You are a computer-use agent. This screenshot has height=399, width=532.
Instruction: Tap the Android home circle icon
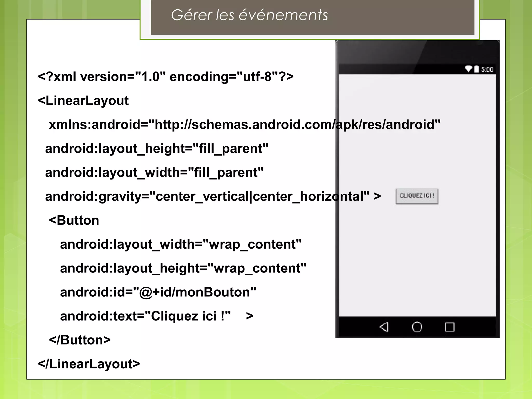coord(417,327)
